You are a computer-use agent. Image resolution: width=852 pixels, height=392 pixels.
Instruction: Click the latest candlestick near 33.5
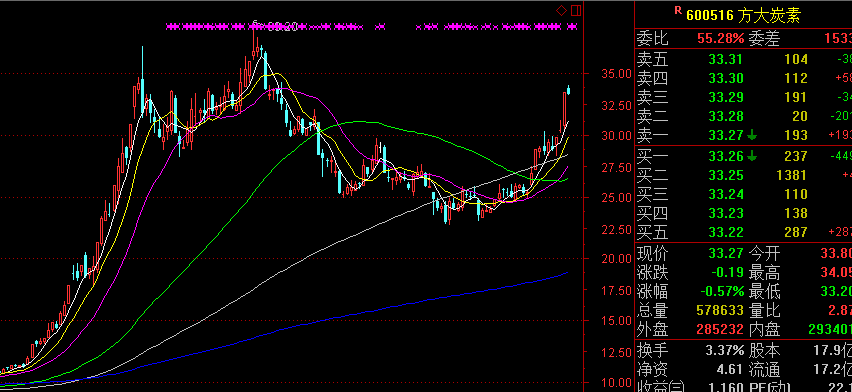569,90
